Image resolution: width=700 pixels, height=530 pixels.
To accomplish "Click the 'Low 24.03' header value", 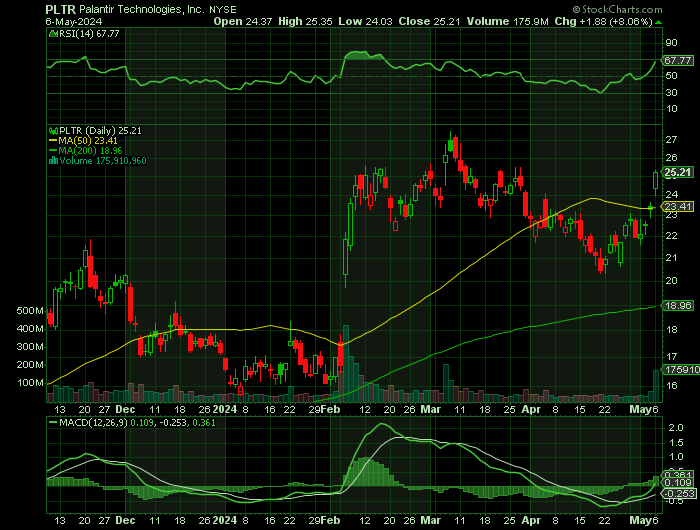I will coord(365,21).
